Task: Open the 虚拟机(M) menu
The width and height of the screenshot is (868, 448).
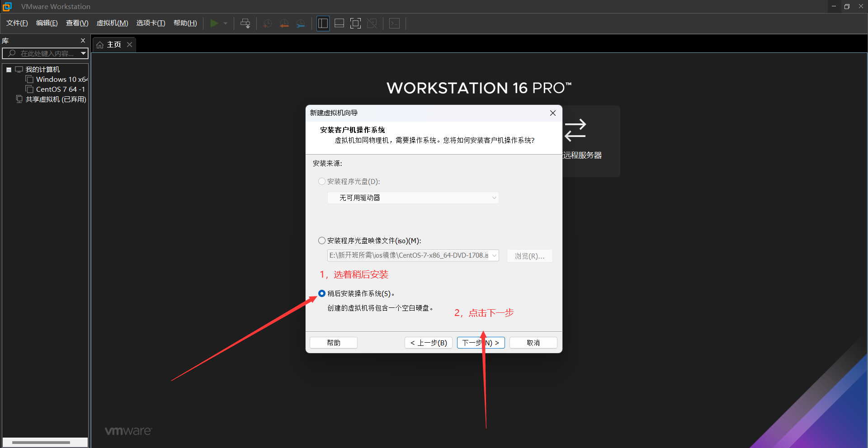Action: click(113, 23)
